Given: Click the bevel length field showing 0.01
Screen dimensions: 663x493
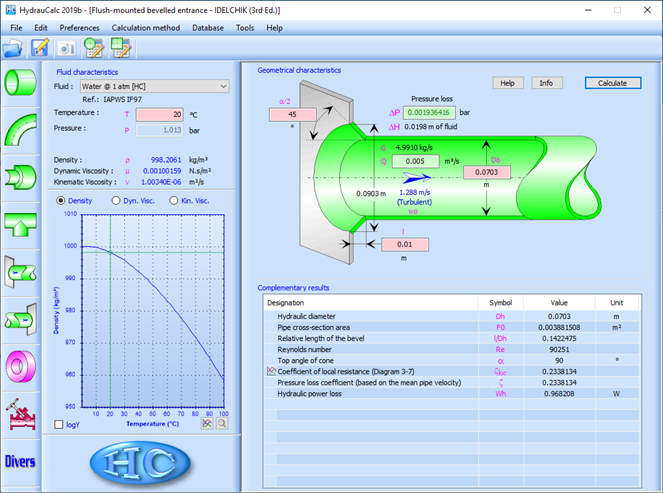Looking at the screenshot, I should [405, 244].
